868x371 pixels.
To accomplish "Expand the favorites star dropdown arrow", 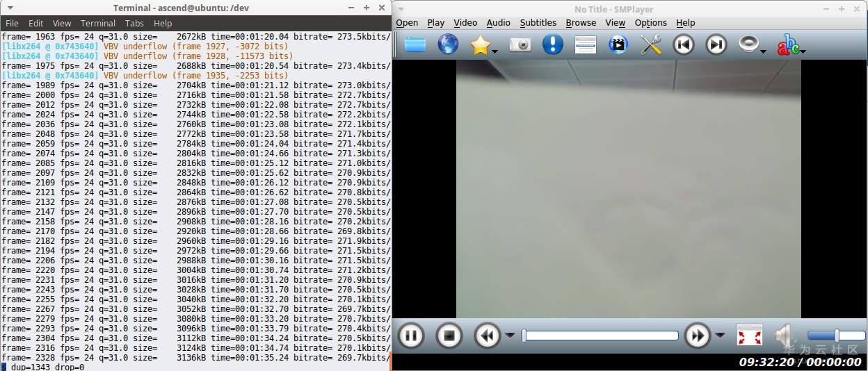I will click(495, 51).
